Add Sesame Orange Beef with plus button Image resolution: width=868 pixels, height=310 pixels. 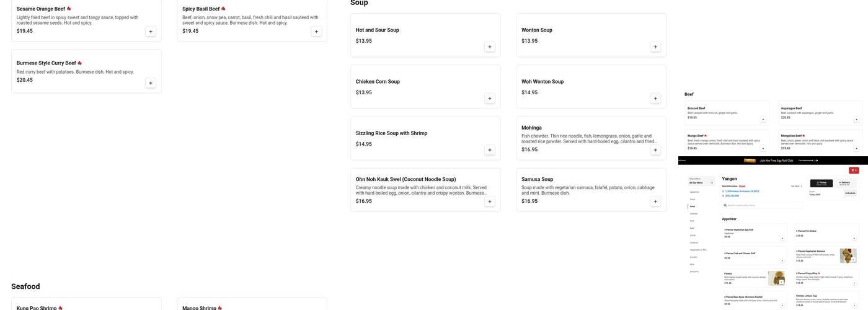pyautogui.click(x=151, y=32)
